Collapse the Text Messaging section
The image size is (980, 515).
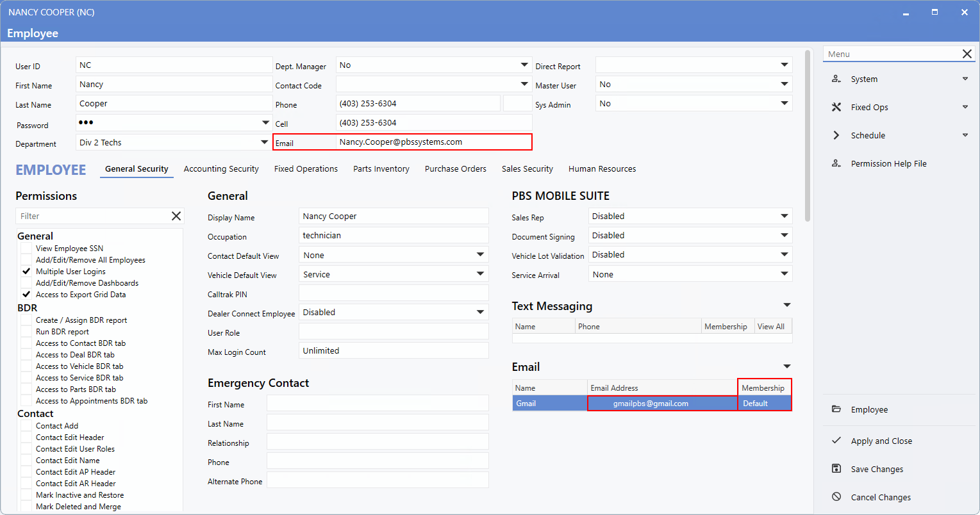point(787,306)
